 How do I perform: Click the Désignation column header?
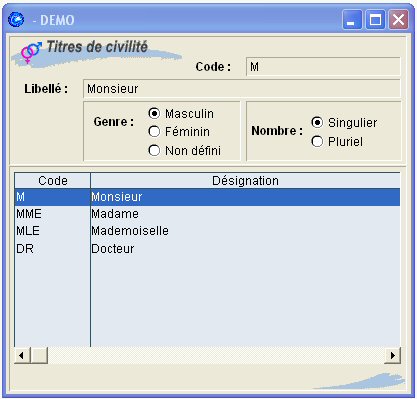245,181
